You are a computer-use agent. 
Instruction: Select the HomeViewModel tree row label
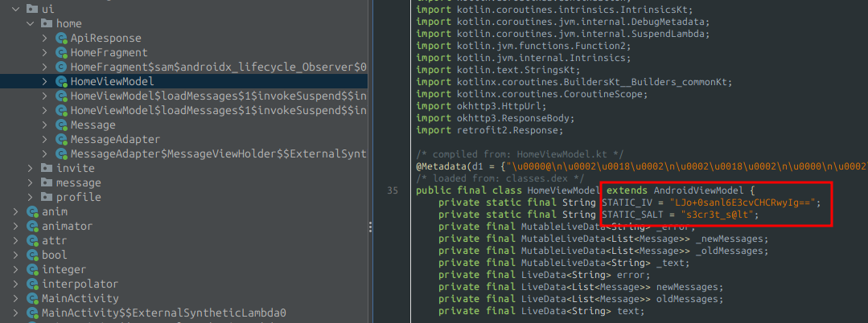coord(113,81)
